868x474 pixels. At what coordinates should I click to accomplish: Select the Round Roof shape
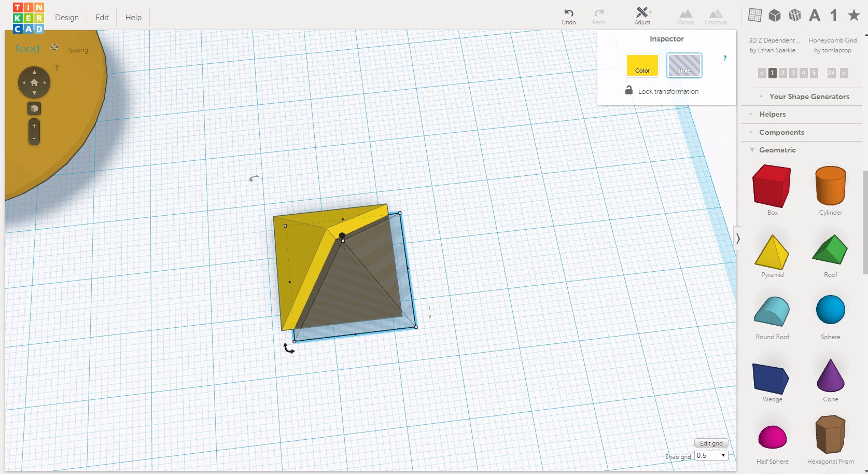772,311
